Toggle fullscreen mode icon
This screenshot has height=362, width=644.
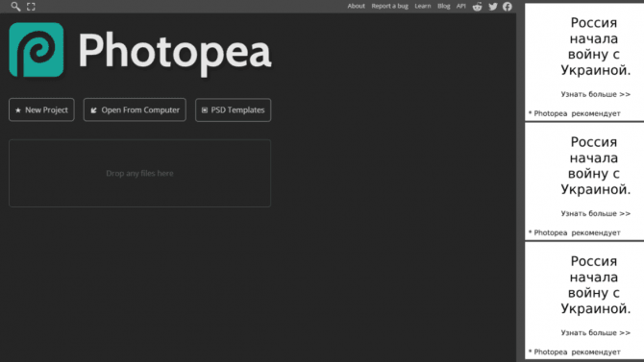(31, 7)
